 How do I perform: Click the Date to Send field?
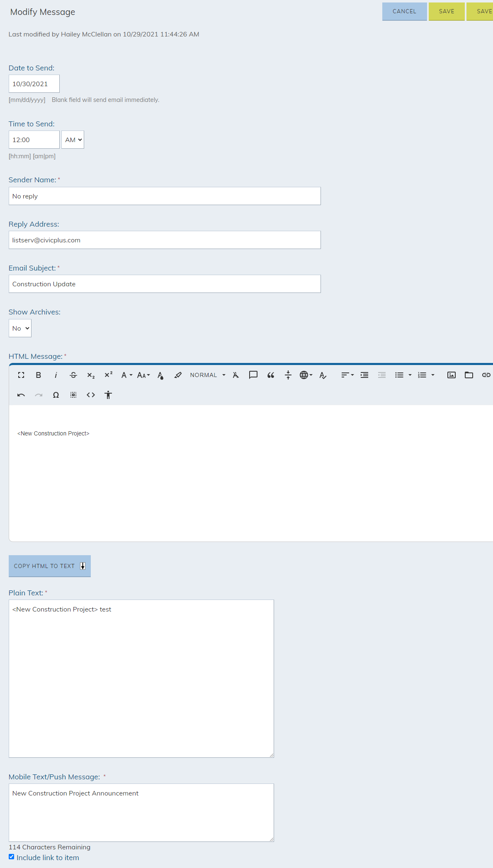coord(34,84)
